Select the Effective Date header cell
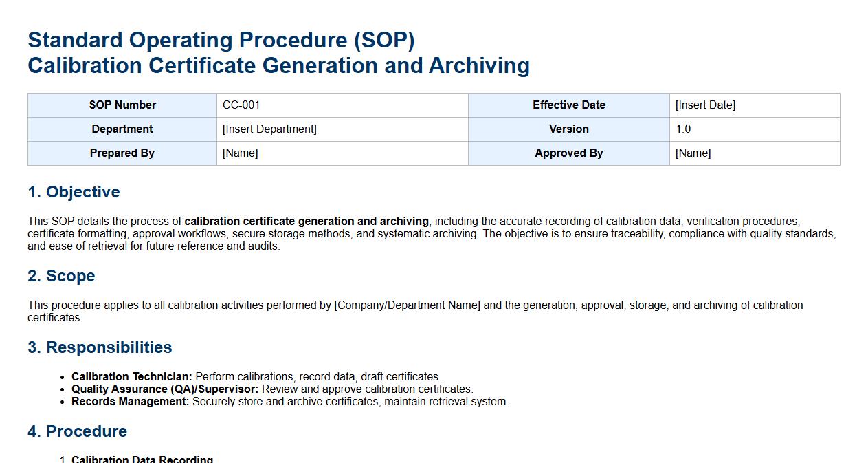Image resolution: width=868 pixels, height=463 pixels. (x=568, y=105)
